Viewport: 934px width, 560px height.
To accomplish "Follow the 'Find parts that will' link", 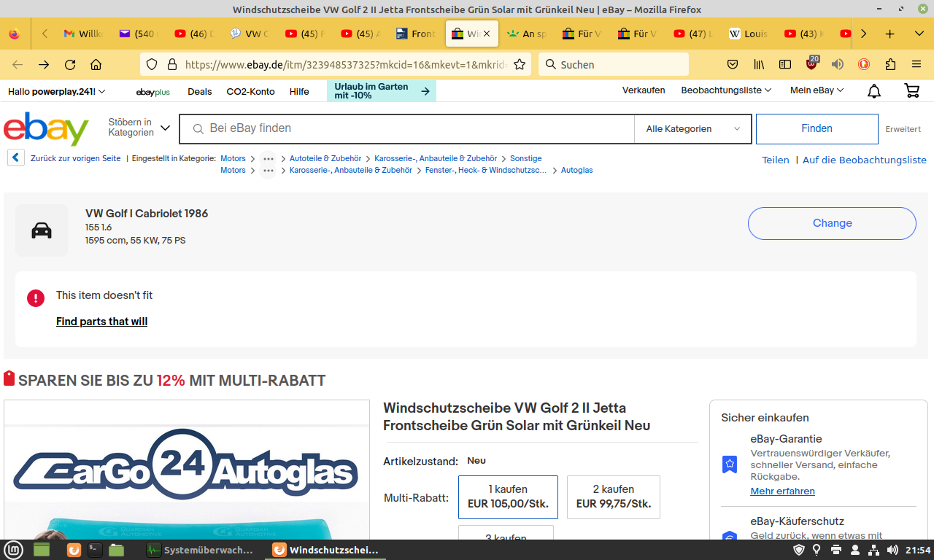I will coord(101,322).
